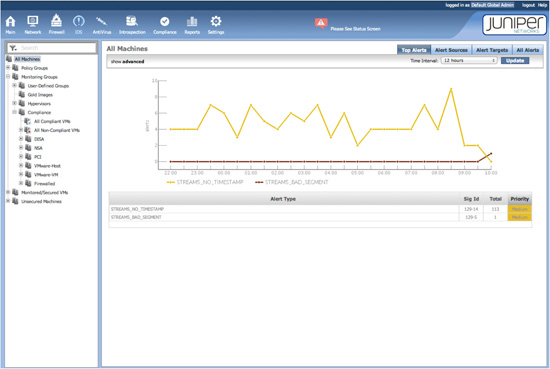The height and width of the screenshot is (369, 550).
Task: Click the NSA group icon
Action: (28, 148)
